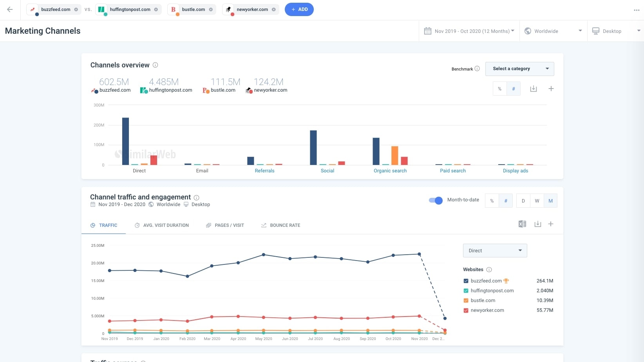Click bustle.com Organic search orange bar
The height and width of the screenshot is (362, 644).
(395, 156)
